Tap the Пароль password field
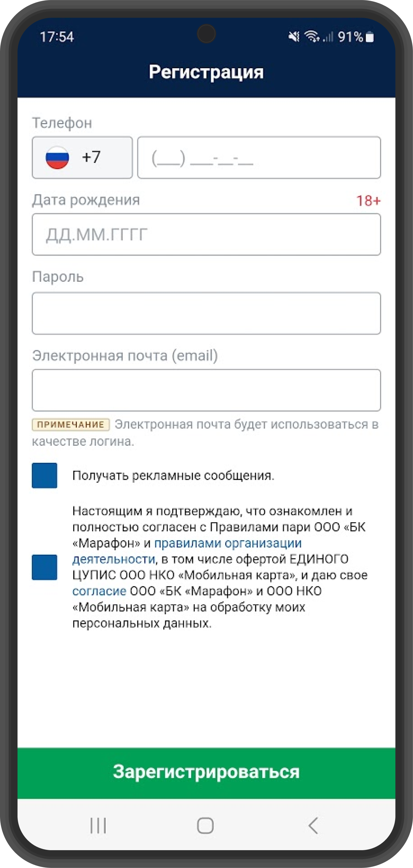Screen dimensions: 413x868 click(x=206, y=313)
